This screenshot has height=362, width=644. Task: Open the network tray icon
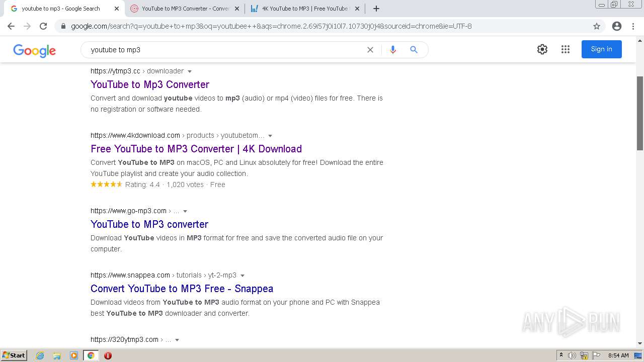click(584, 355)
